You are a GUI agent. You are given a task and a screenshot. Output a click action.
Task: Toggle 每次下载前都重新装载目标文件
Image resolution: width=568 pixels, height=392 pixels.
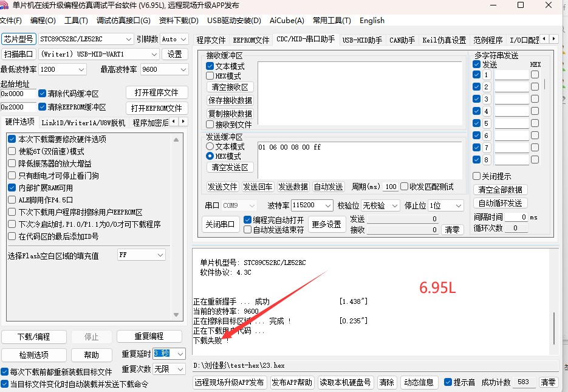coord(4,372)
